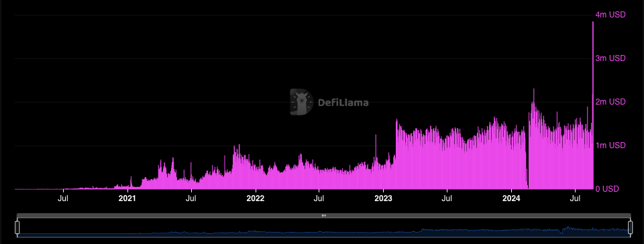
Task: Click the '3m USD' axis label
Action: [610, 58]
